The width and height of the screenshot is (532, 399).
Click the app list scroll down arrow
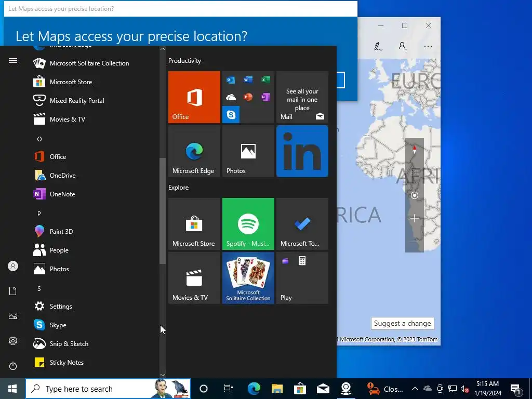pos(163,375)
